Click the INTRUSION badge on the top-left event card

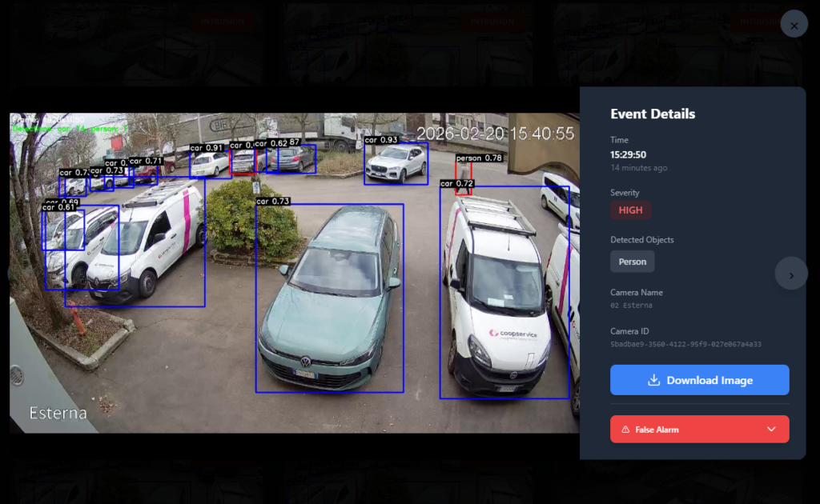tap(223, 22)
